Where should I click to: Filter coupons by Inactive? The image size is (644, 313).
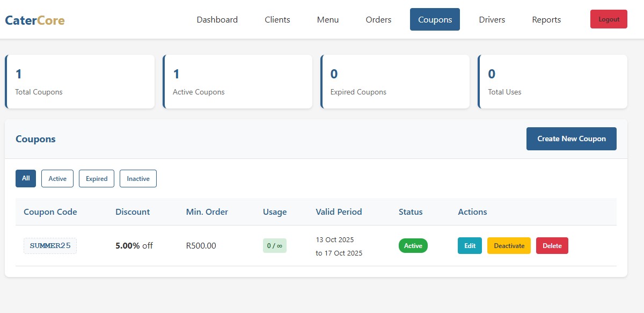click(138, 178)
